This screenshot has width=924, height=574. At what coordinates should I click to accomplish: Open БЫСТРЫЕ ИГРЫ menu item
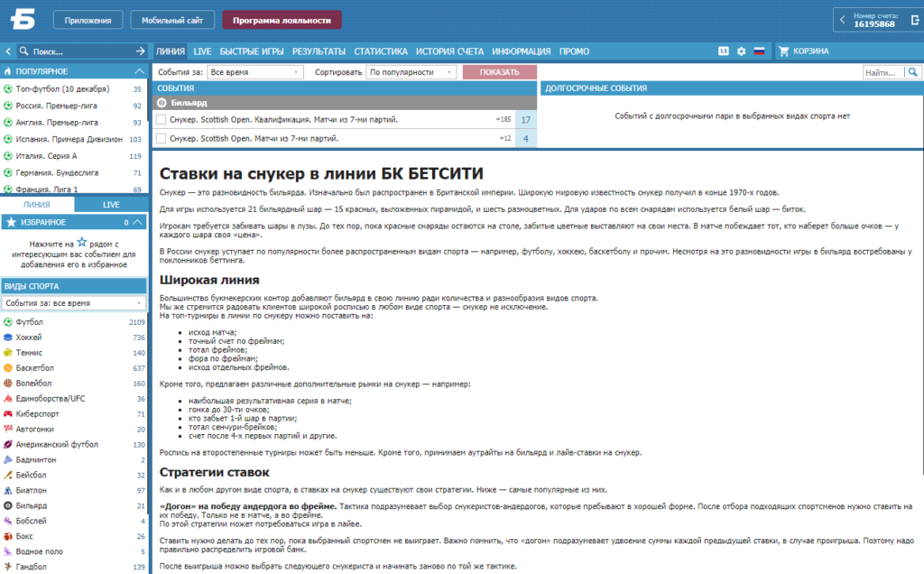pos(252,51)
